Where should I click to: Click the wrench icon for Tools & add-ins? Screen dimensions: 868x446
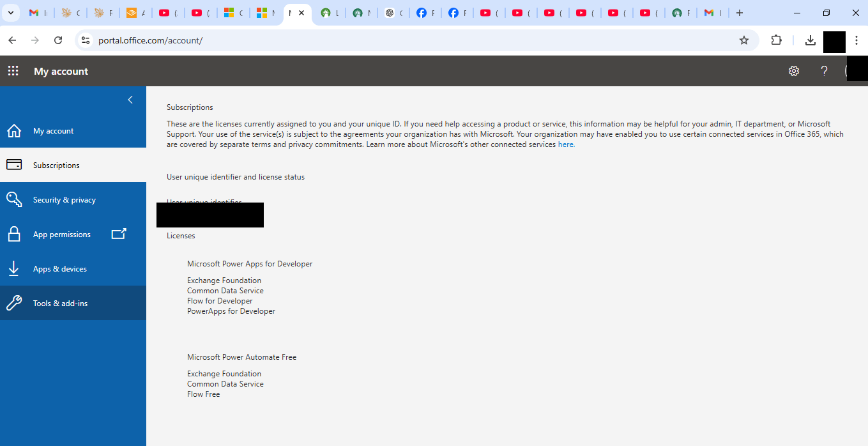(x=14, y=303)
